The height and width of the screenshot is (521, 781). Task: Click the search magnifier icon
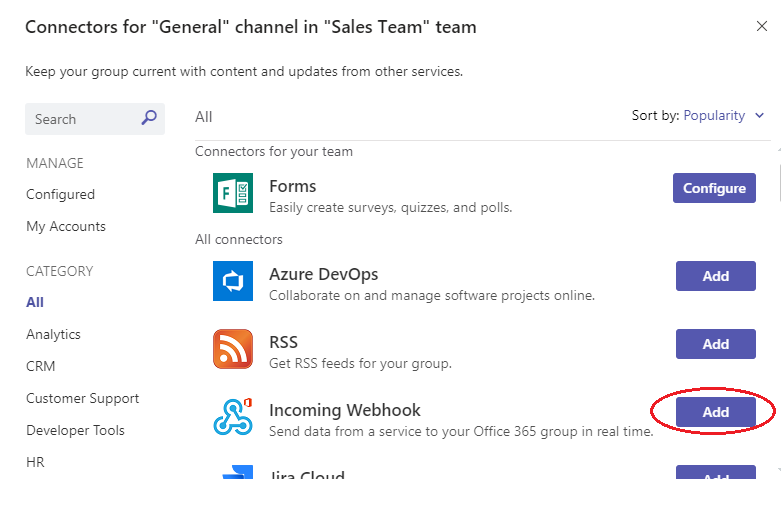click(x=149, y=118)
